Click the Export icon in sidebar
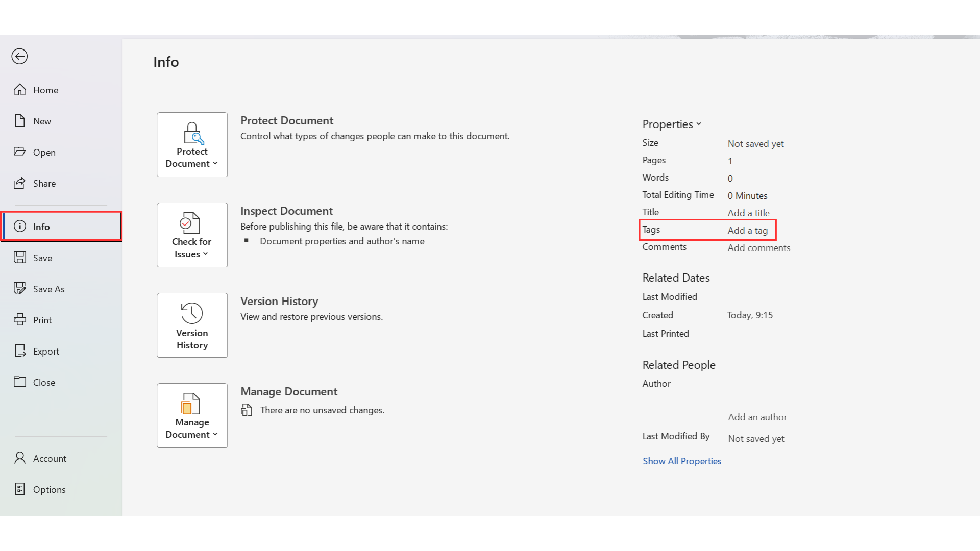The width and height of the screenshot is (980, 551). click(x=20, y=351)
